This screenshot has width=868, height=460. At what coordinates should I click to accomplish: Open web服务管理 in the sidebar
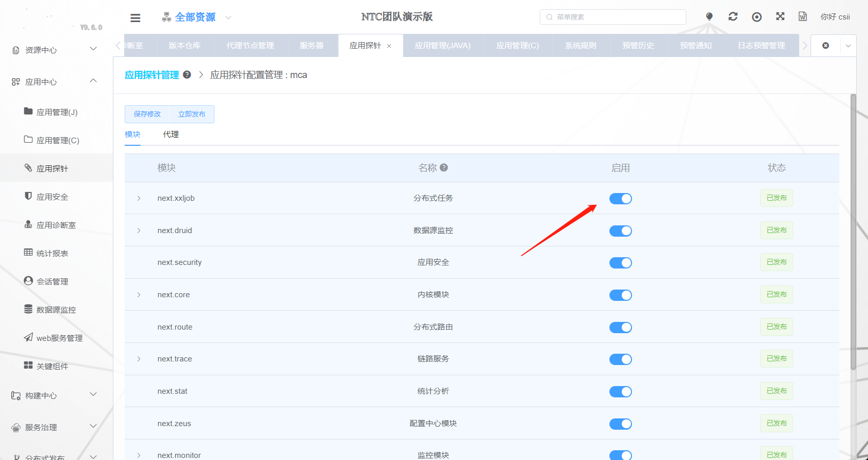(x=56, y=338)
